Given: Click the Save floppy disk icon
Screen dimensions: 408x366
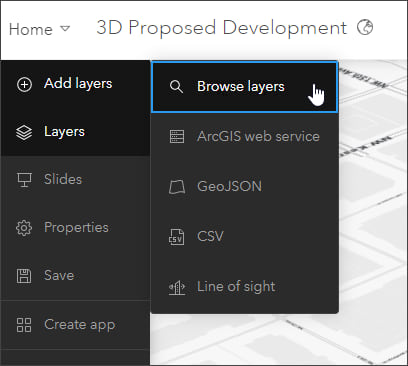Looking at the screenshot, I should (24, 276).
